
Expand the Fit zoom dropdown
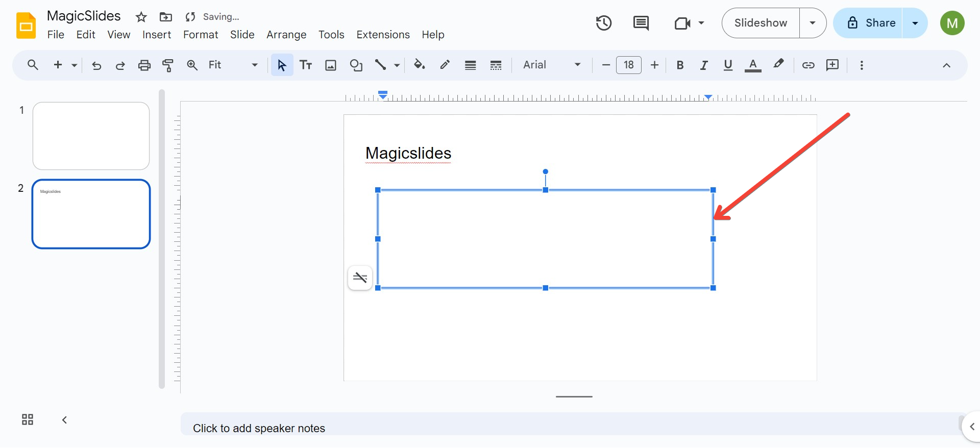(x=233, y=65)
